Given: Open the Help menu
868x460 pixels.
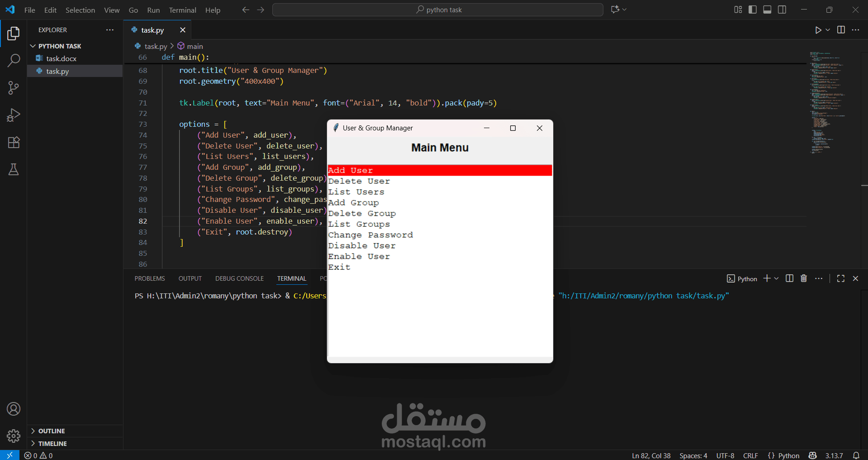Looking at the screenshot, I should [x=213, y=10].
